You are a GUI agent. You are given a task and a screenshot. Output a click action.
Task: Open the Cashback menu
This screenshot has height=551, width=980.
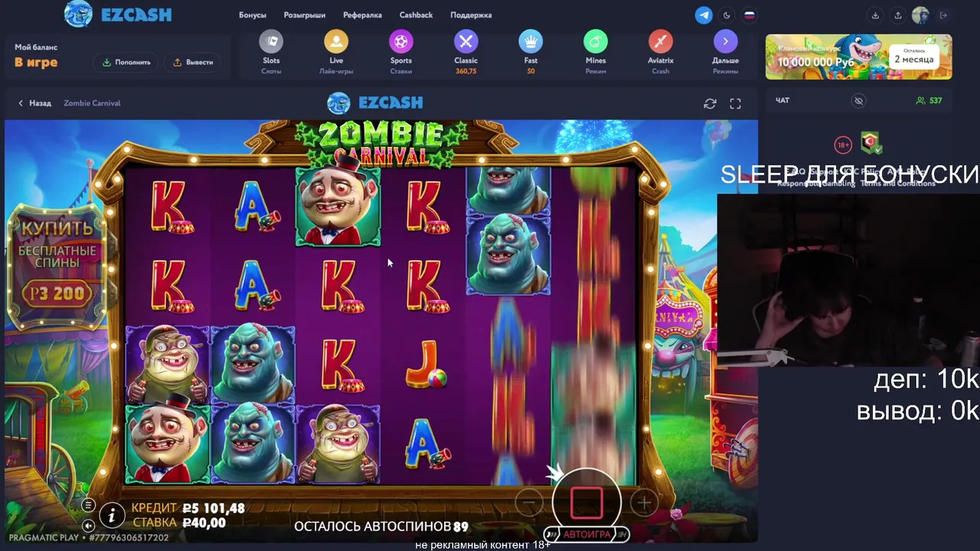[x=416, y=15]
